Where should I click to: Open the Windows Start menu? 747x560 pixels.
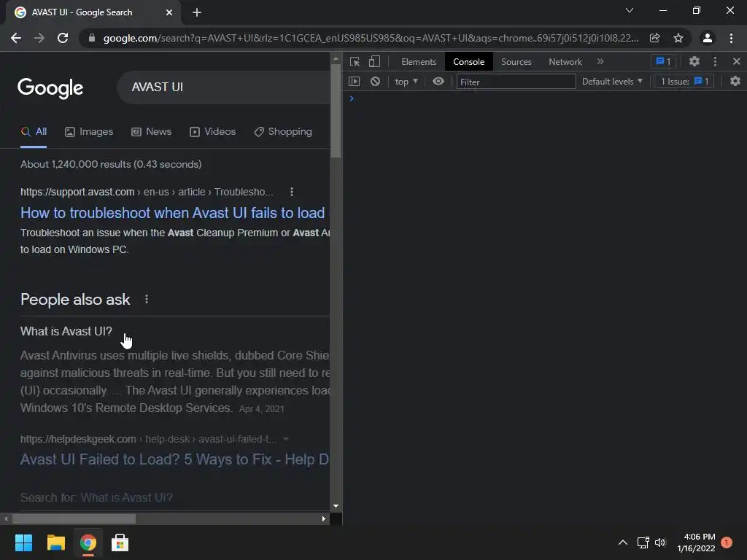tap(23, 542)
